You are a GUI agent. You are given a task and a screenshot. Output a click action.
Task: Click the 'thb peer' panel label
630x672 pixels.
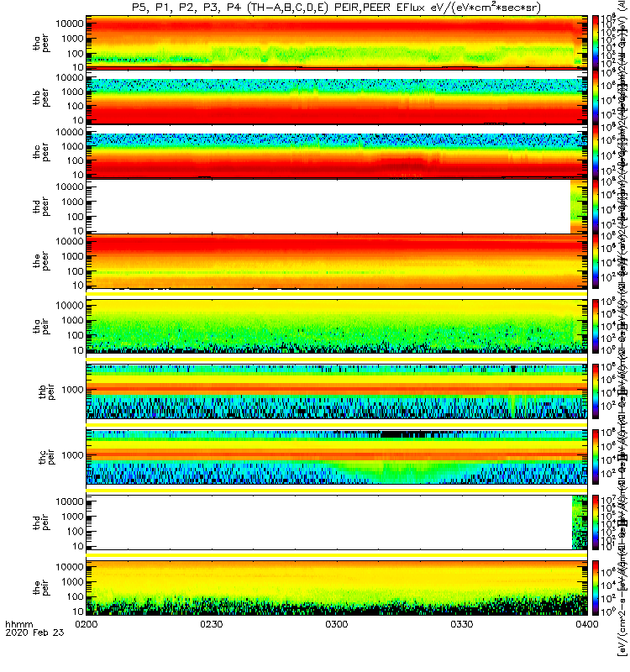pos(41,97)
